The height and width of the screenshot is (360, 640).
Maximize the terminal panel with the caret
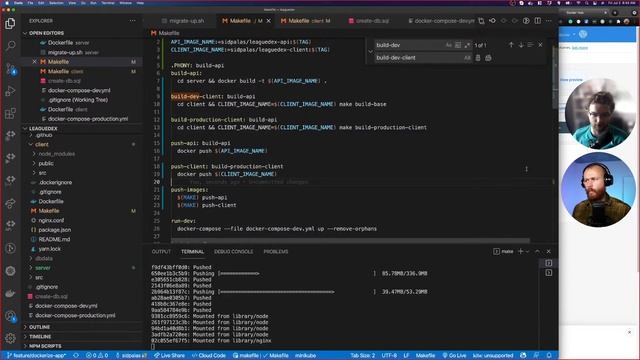click(538, 251)
